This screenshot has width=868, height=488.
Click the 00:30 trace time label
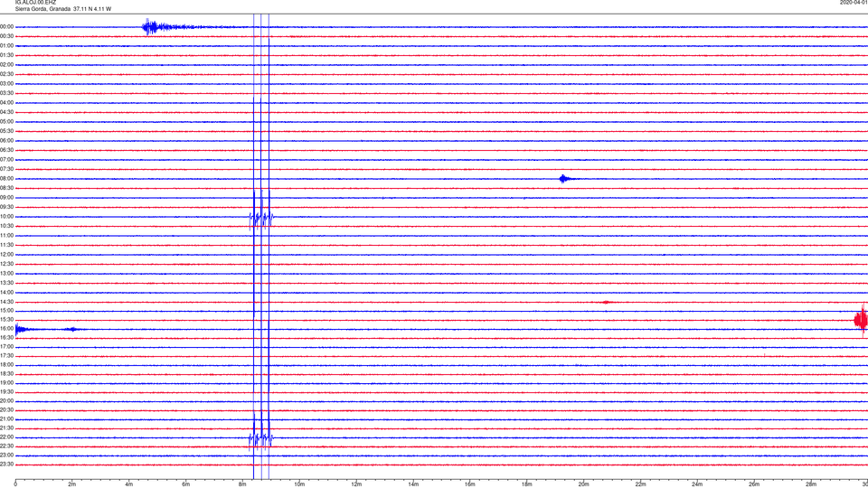tap(6, 36)
